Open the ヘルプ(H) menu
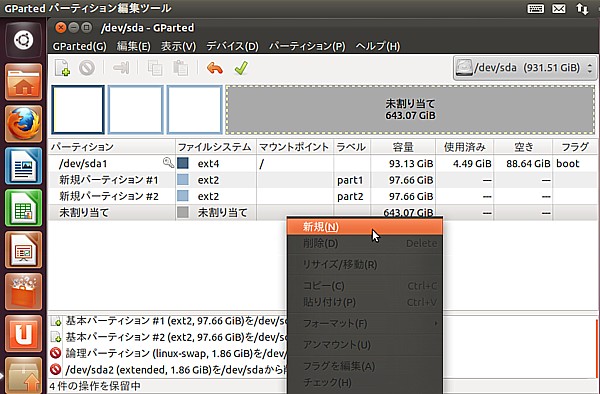 (x=378, y=46)
